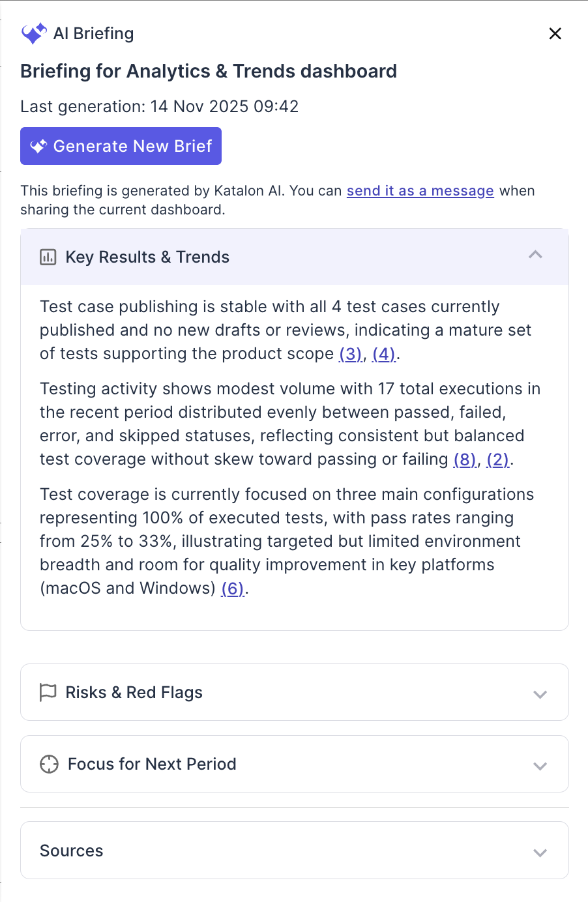588x902 pixels.
Task: Select the briefing title Analytics & Trends dashboard
Action: click(x=209, y=71)
